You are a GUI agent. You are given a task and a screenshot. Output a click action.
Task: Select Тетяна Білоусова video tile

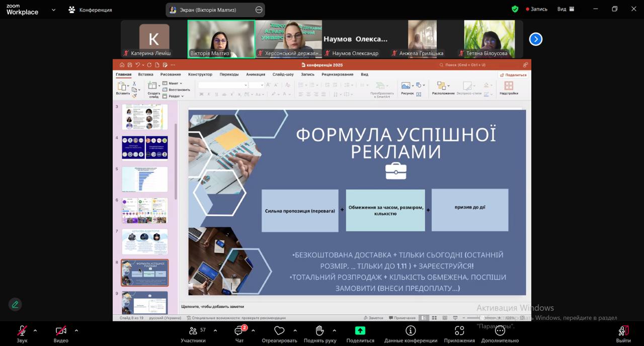[x=490, y=39]
